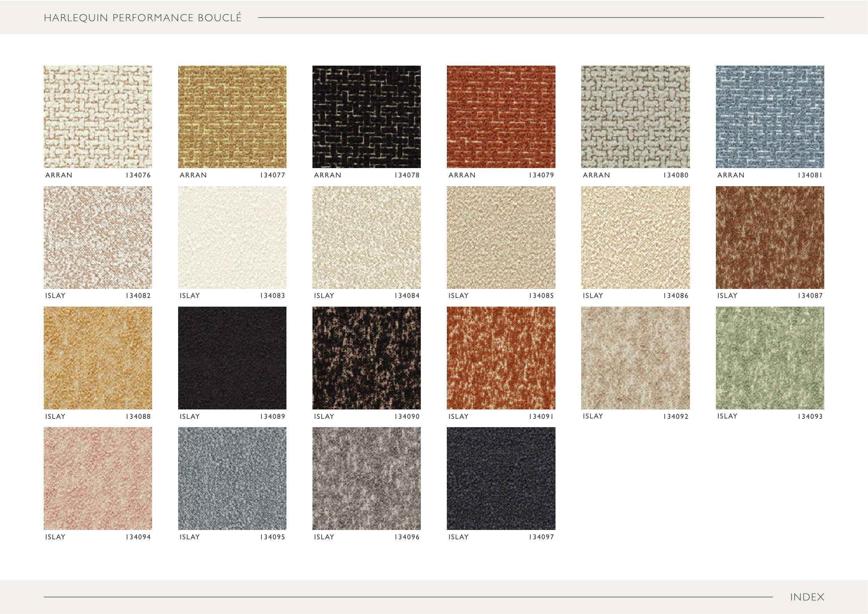Click the INDEX link in footer
Viewport: 868px width, 614px height.
pyautogui.click(x=807, y=597)
